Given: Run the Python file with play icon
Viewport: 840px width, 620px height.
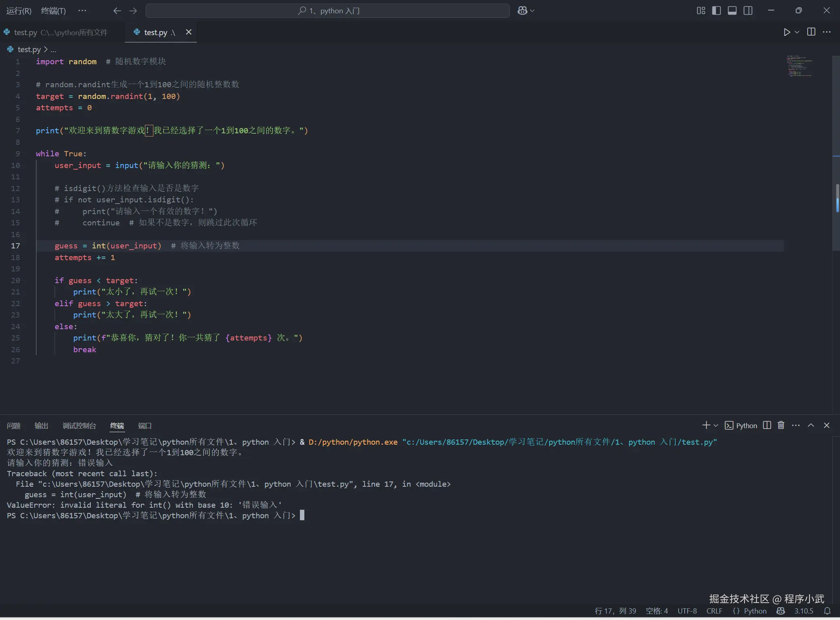Looking at the screenshot, I should click(787, 32).
